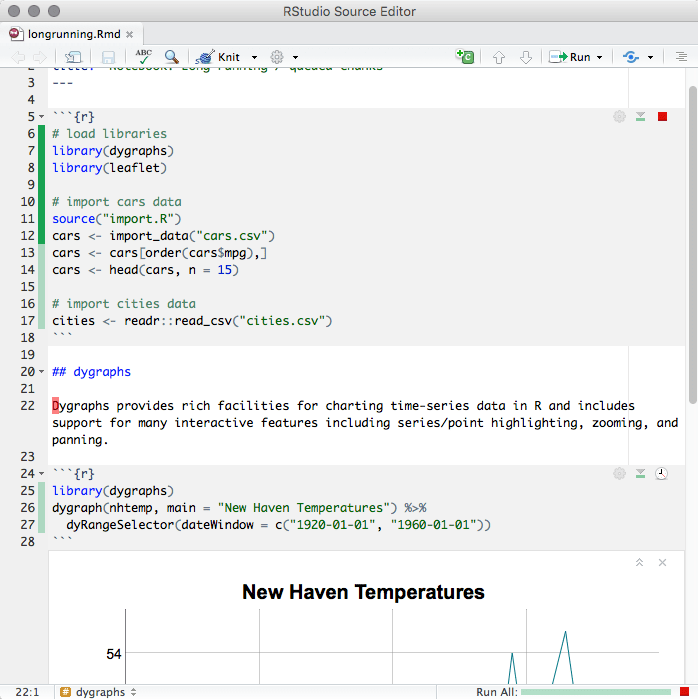698x699 pixels.
Task: Click the 54 axis label on chart
Action: pos(114,654)
